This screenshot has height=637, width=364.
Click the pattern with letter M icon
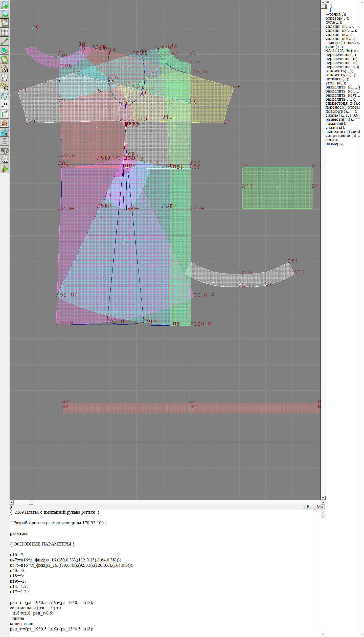(5, 69)
